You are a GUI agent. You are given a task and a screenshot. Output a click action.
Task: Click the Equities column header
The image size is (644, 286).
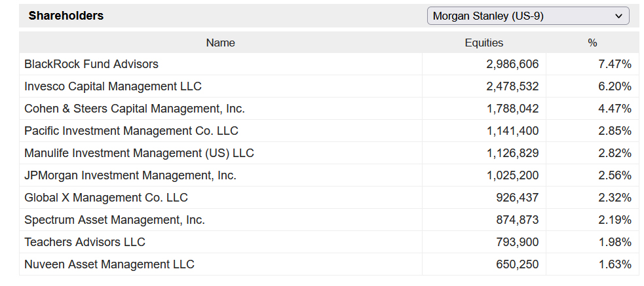(x=483, y=43)
